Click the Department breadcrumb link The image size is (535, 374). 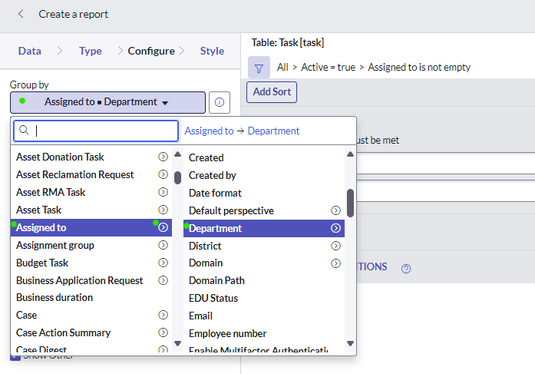[x=273, y=131]
